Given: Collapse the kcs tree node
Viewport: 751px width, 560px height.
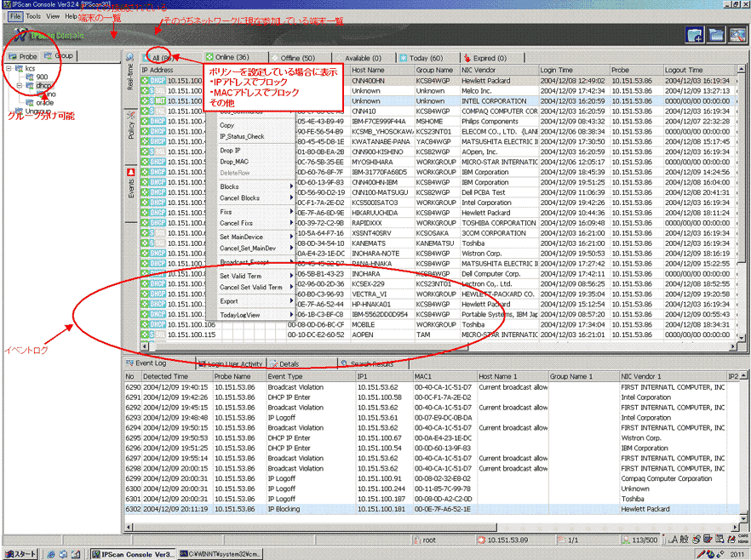Looking at the screenshot, I should [x=9, y=68].
